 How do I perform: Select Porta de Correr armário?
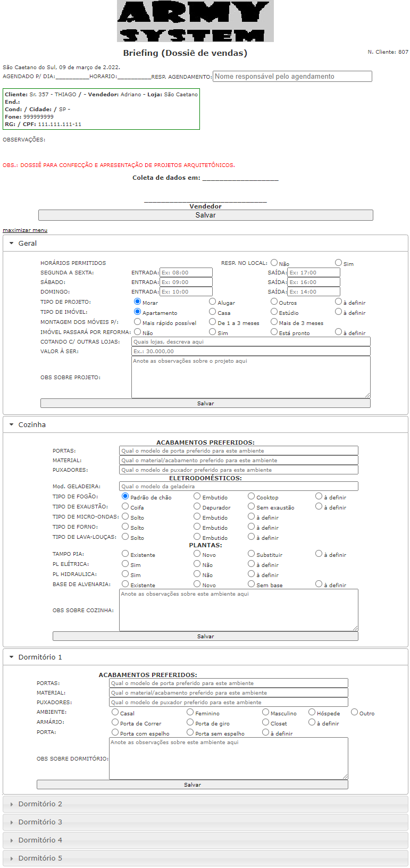tap(115, 722)
